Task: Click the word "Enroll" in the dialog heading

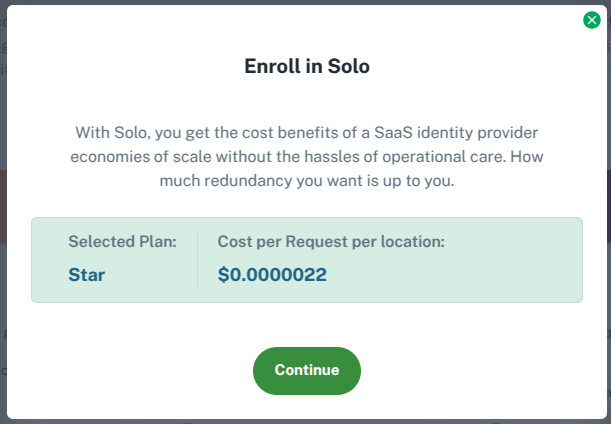Action: click(x=270, y=67)
